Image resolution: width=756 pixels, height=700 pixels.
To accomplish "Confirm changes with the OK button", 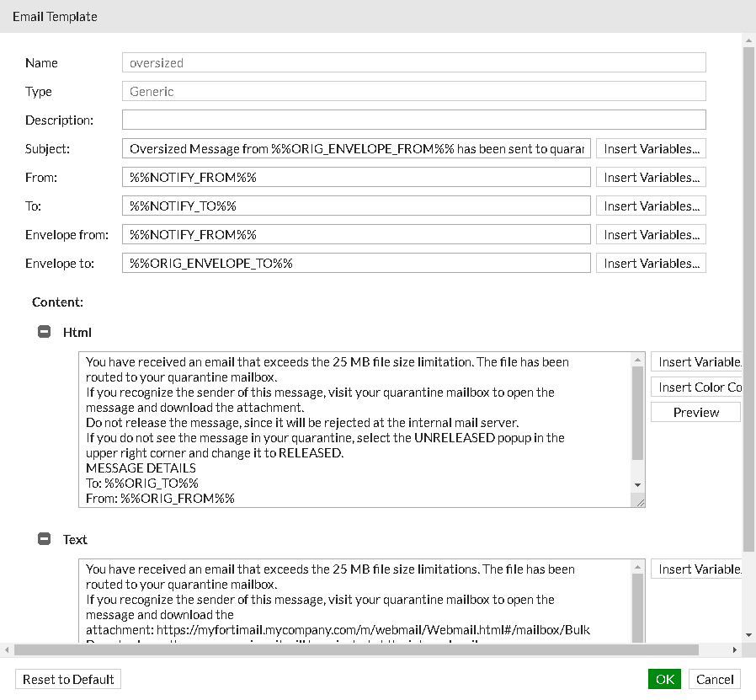I will (x=664, y=679).
